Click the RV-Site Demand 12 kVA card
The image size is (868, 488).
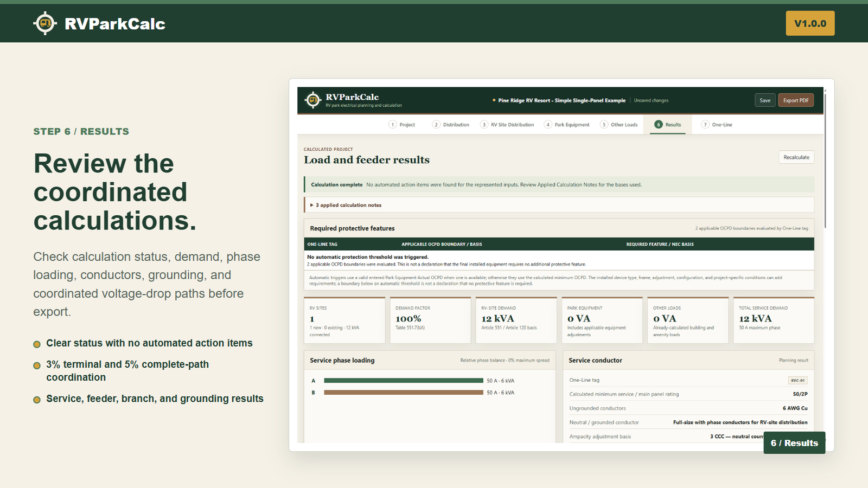point(516,320)
